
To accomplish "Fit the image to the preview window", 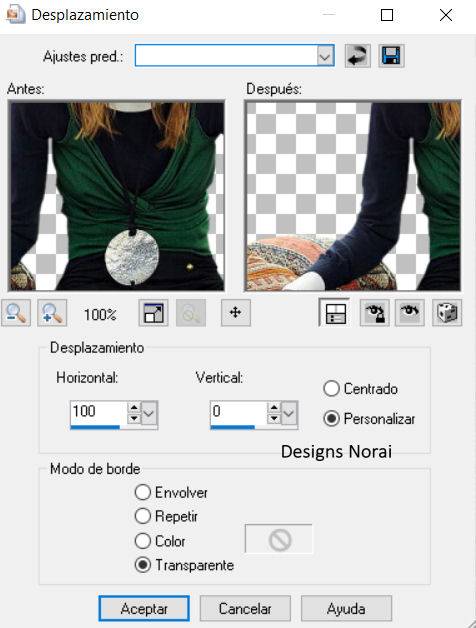I will click(153, 313).
